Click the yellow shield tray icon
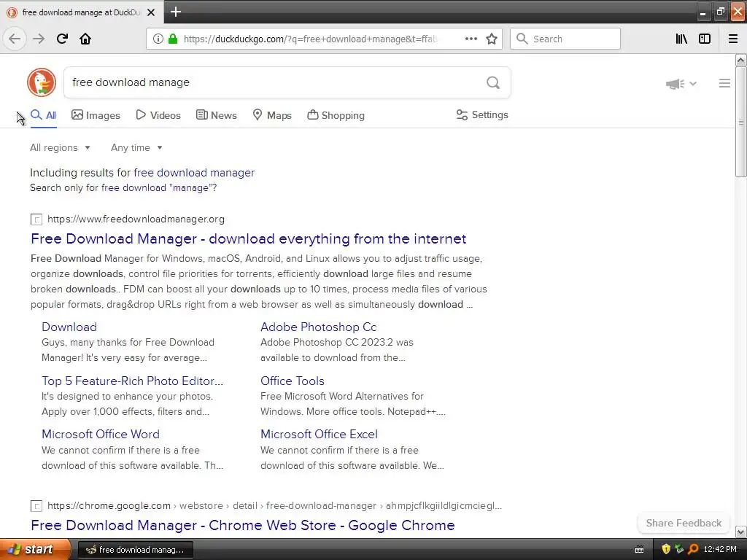 click(666, 550)
